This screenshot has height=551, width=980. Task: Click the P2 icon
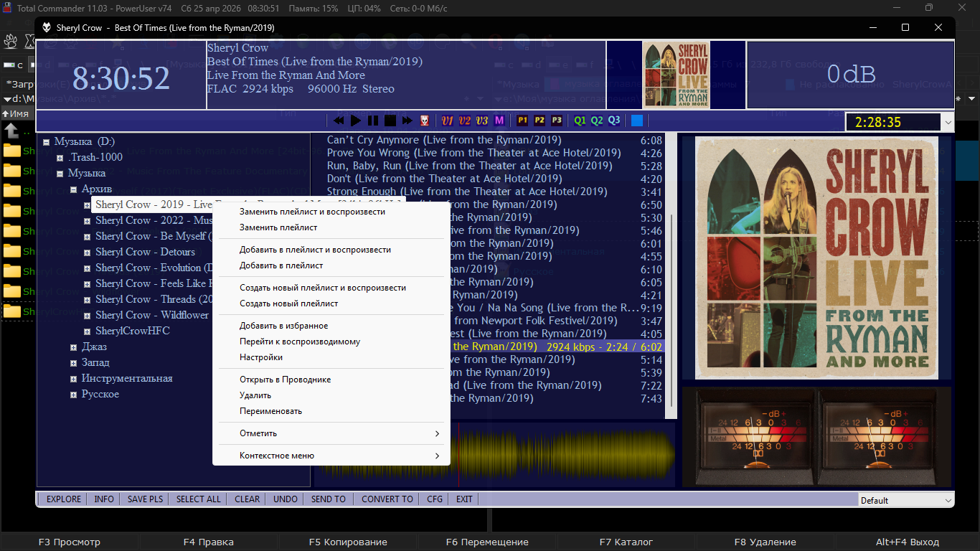(539, 121)
